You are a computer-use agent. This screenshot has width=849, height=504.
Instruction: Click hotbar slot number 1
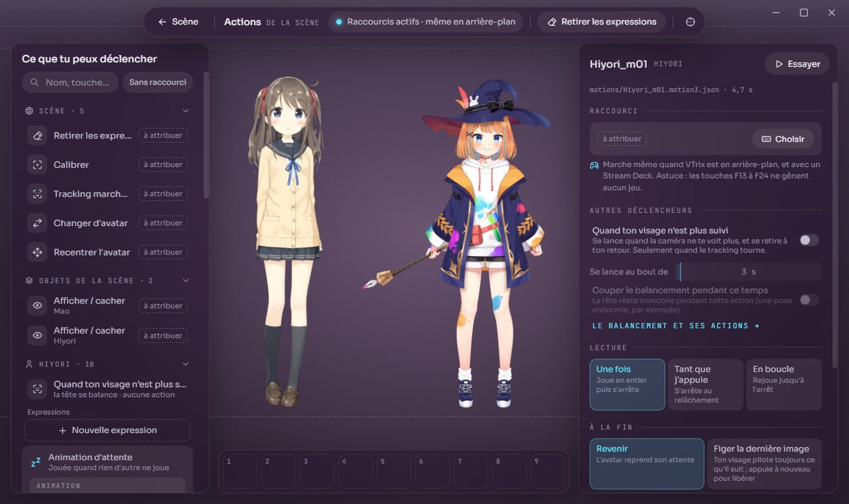point(239,471)
